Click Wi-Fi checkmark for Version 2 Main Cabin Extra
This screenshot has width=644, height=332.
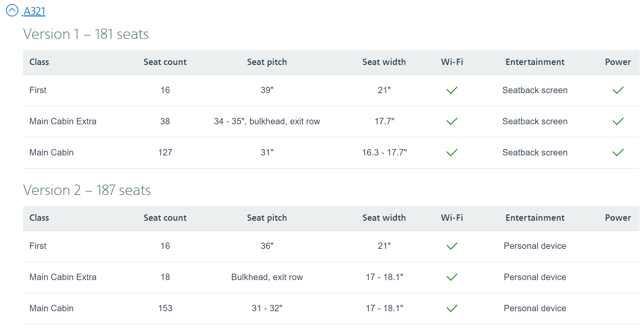point(452,277)
